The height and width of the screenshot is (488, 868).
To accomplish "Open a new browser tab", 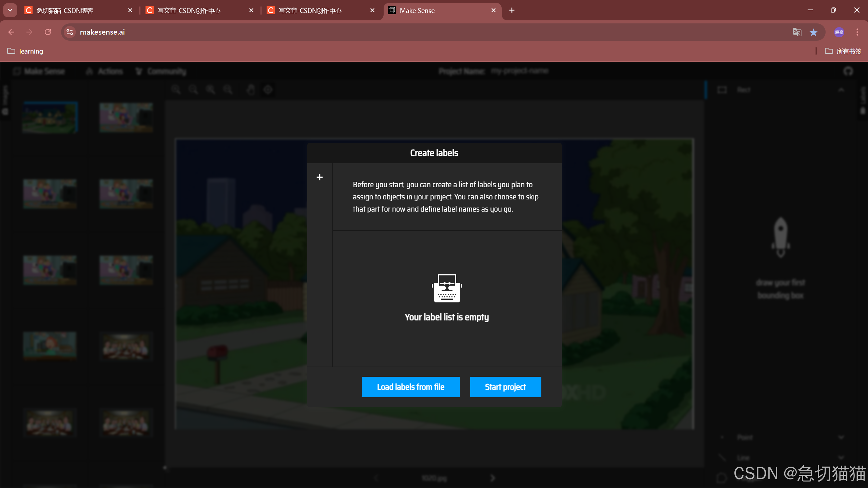I will coord(512,11).
